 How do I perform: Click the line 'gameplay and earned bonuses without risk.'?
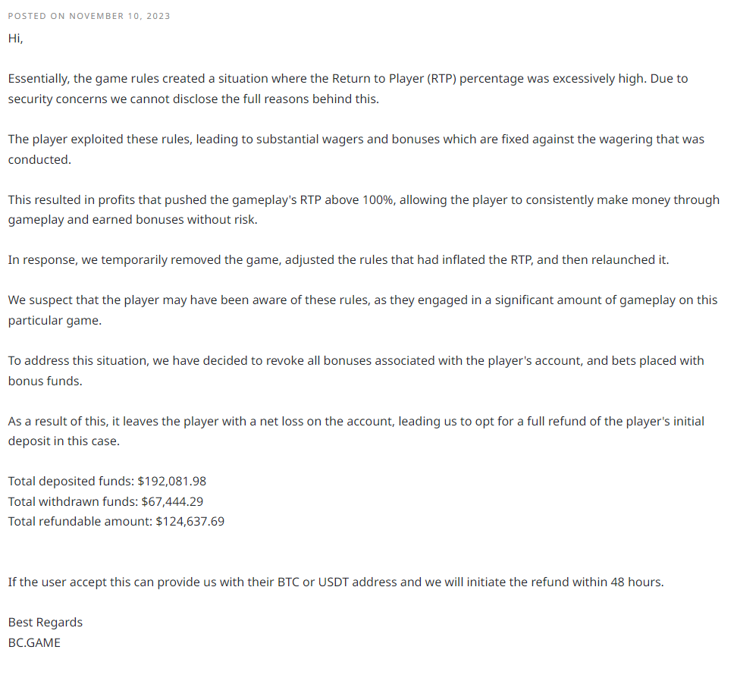click(133, 220)
